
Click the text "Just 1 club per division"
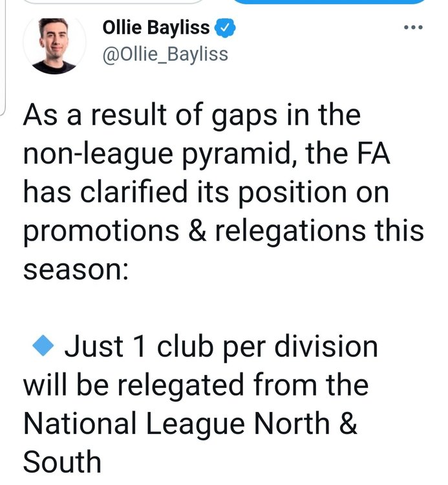(x=220, y=347)
